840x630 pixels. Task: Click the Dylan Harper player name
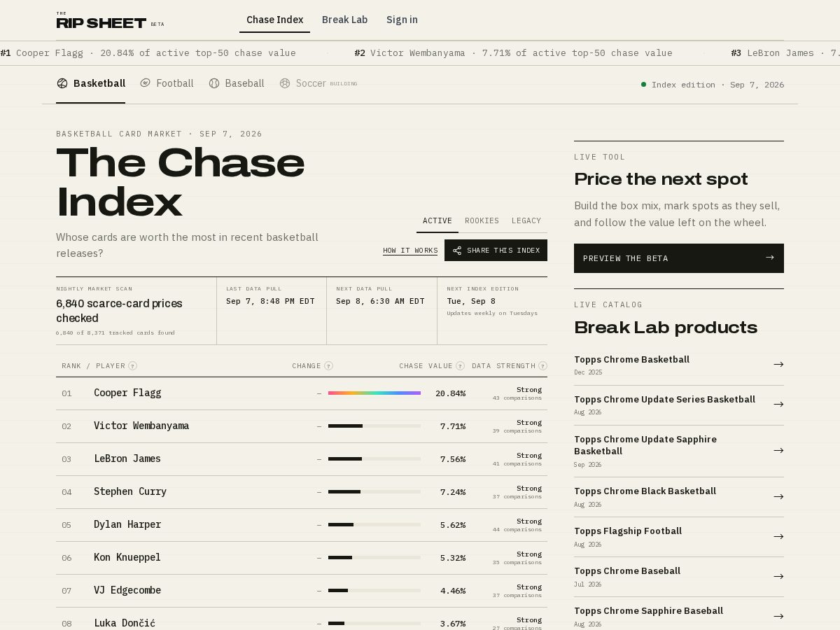(x=127, y=524)
